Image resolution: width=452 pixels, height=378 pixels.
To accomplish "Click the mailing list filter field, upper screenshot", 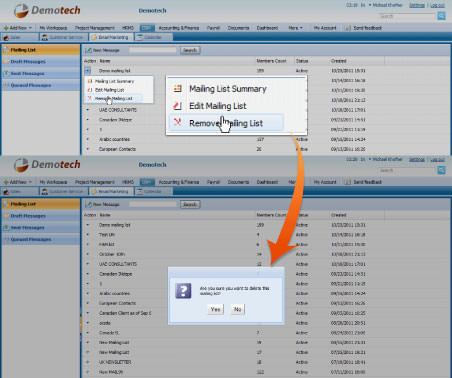I will click(153, 50).
